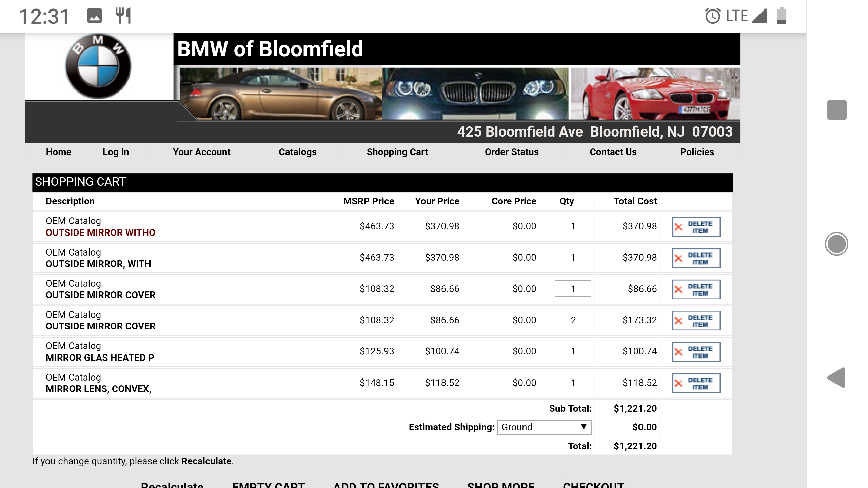The height and width of the screenshot is (488, 868).
Task: Edit quantity for MIRROR LENS, CONVEX,
Action: pyautogui.click(x=573, y=383)
